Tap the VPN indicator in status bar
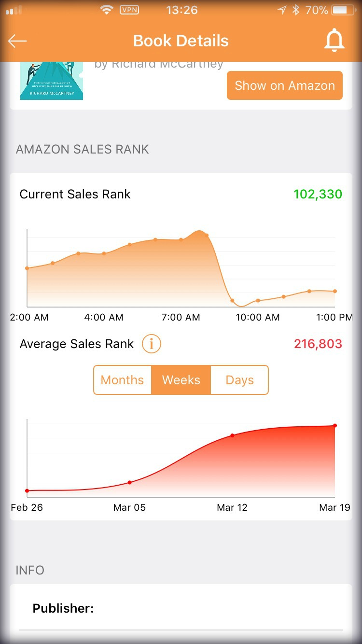This screenshot has width=362, height=644. pyautogui.click(x=129, y=10)
